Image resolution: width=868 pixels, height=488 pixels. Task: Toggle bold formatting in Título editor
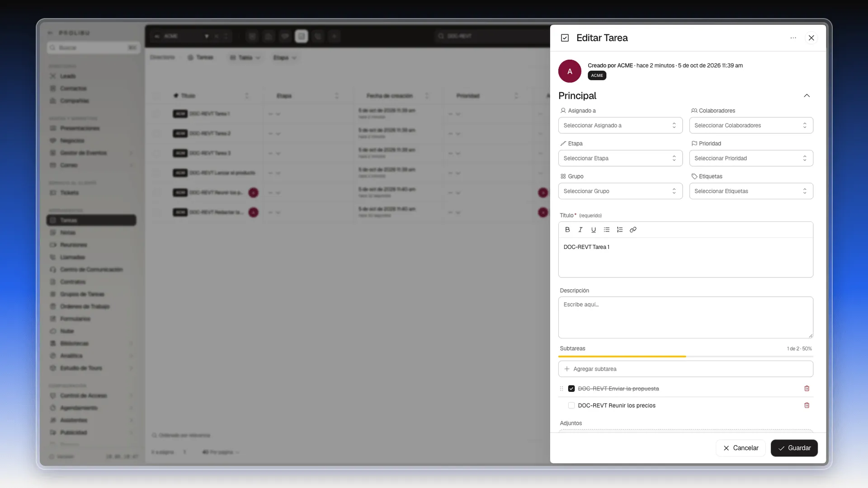tap(567, 230)
